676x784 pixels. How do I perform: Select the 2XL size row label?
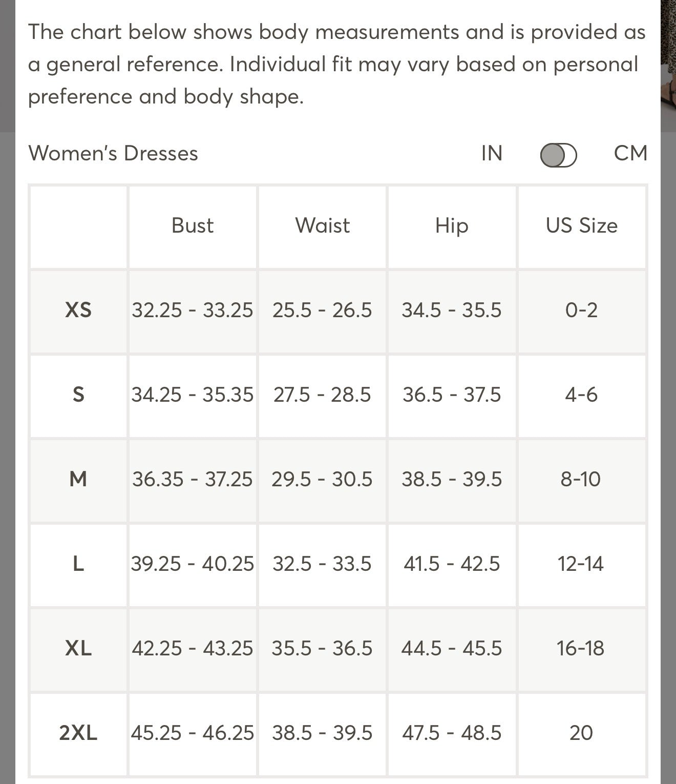click(78, 733)
